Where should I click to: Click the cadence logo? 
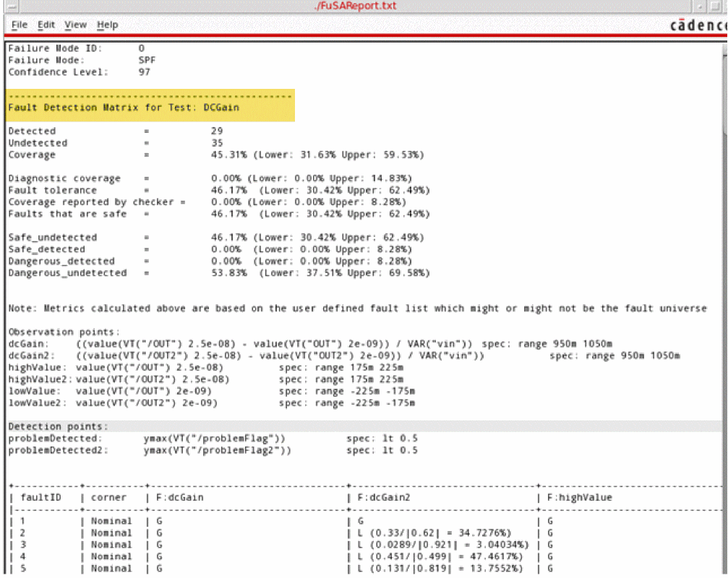tap(698, 25)
